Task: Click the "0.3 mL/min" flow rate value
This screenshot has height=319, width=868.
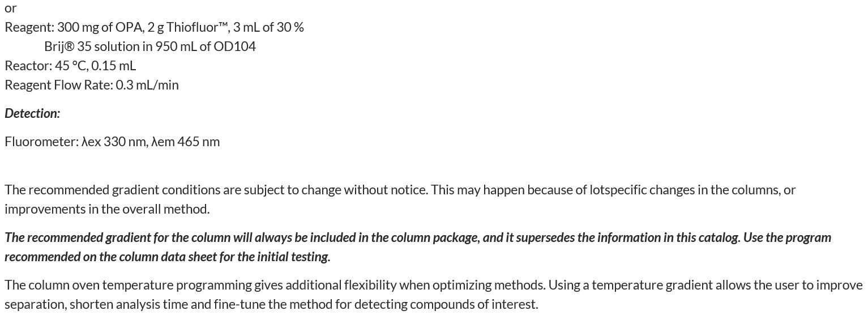Action: [x=147, y=85]
